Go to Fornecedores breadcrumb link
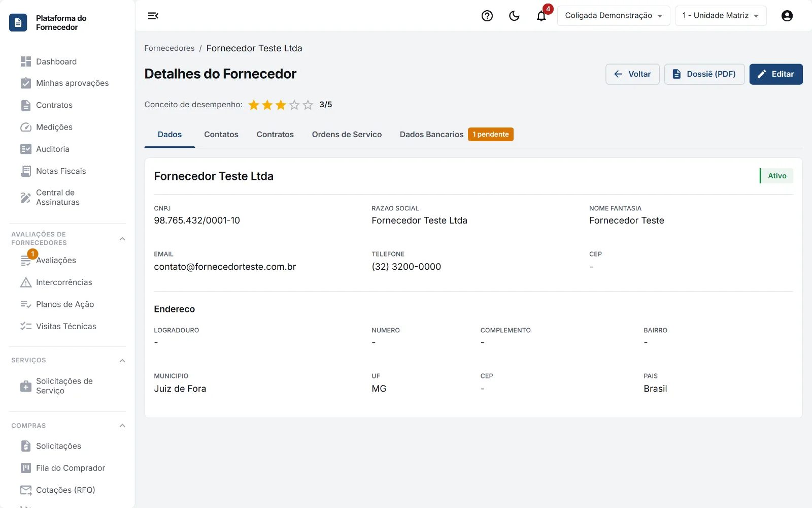812x508 pixels. (x=170, y=48)
